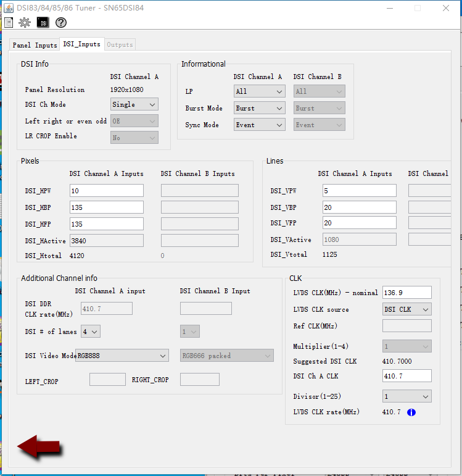Click the DSI_VPW Channel A input field

click(360, 191)
